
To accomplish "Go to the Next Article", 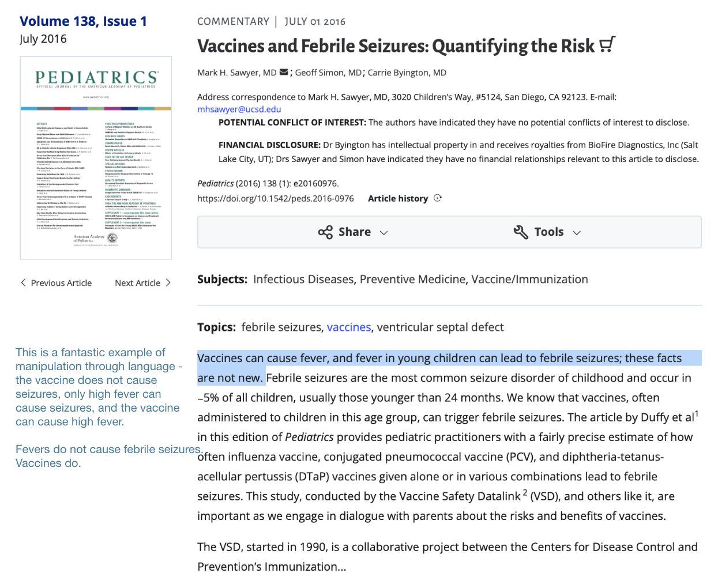I will [143, 282].
